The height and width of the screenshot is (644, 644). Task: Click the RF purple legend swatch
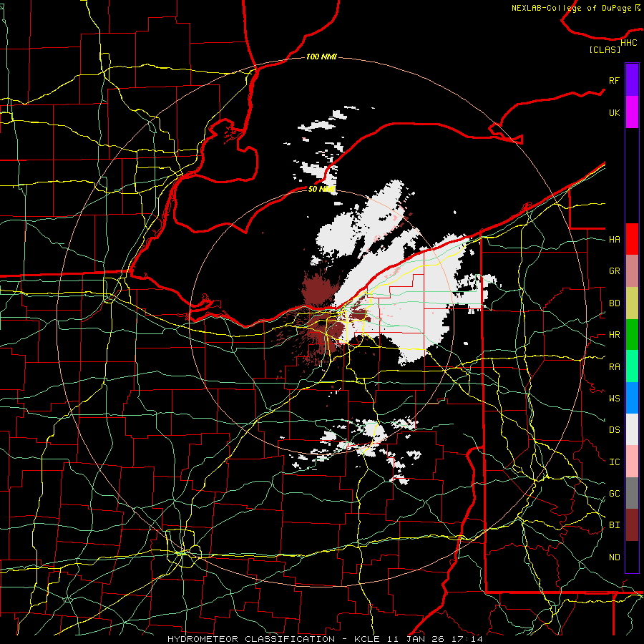point(632,80)
